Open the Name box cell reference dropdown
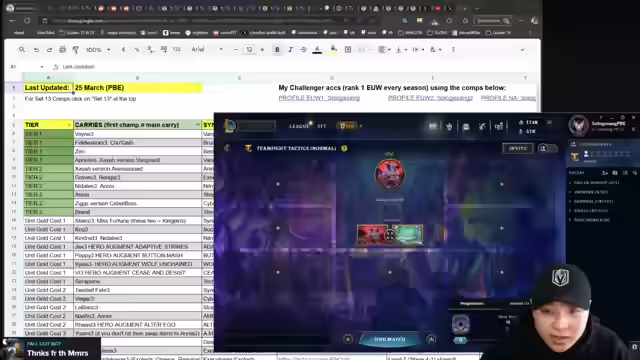The image size is (640, 360). [42, 67]
